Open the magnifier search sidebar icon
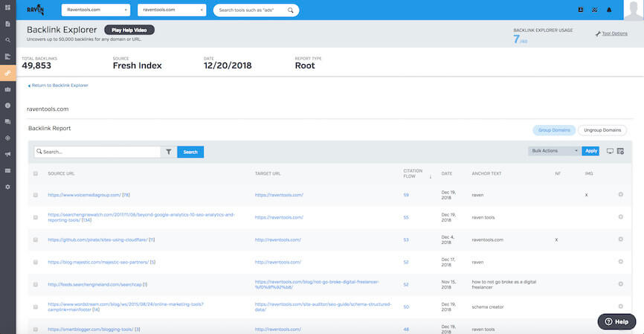The image size is (644, 334). click(7, 40)
